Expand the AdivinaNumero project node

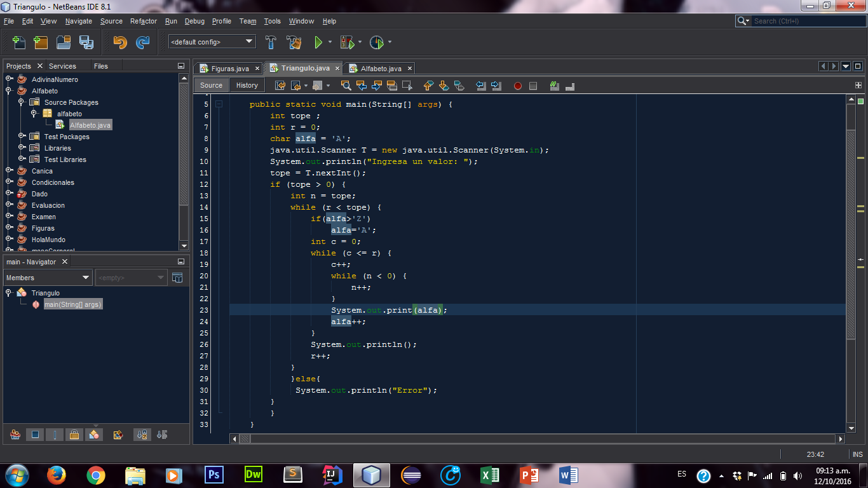click(9, 79)
